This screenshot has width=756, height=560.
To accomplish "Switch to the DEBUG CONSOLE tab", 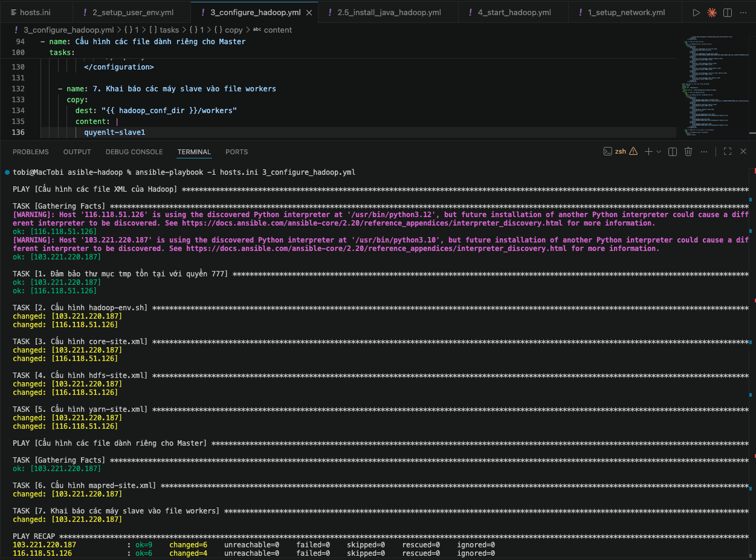I will click(x=134, y=152).
